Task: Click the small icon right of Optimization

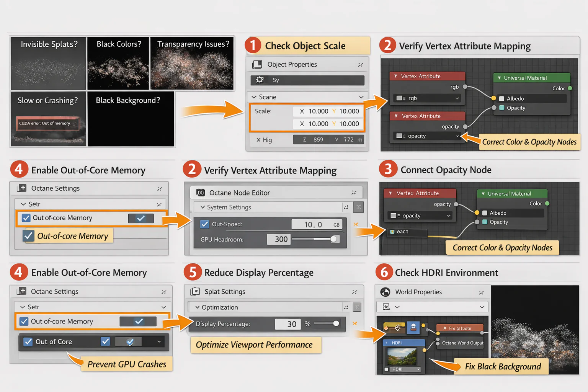Action: click(x=346, y=307)
